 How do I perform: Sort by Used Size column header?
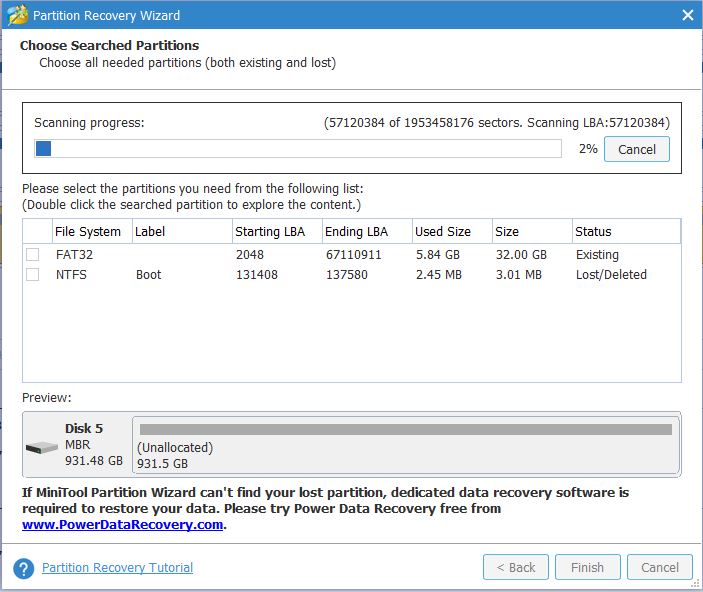[452, 231]
